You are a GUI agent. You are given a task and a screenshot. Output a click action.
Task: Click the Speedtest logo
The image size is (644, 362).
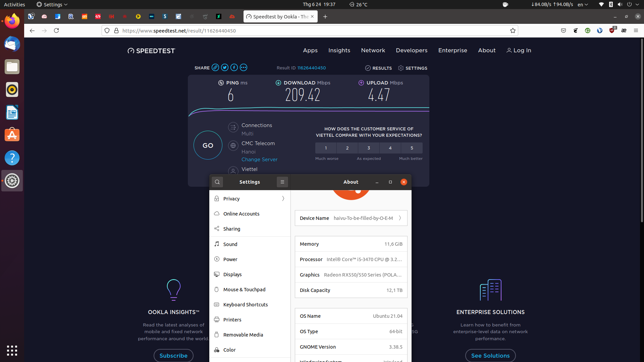tap(151, 51)
